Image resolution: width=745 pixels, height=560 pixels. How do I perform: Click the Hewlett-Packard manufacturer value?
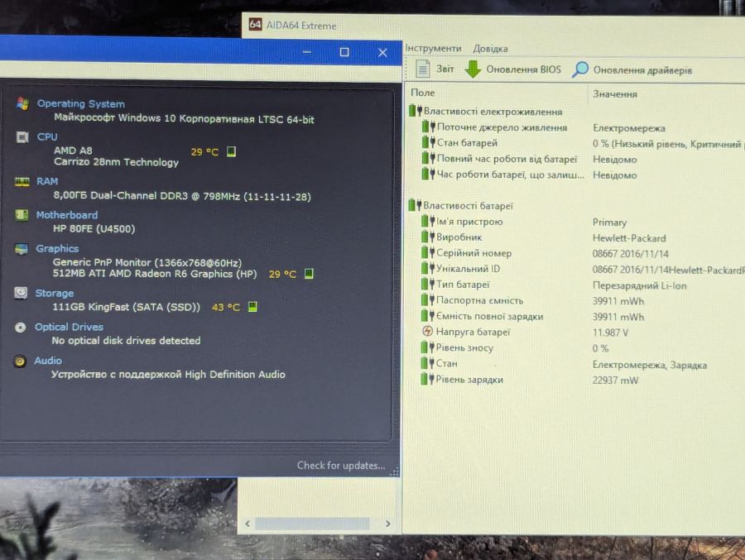(628, 238)
